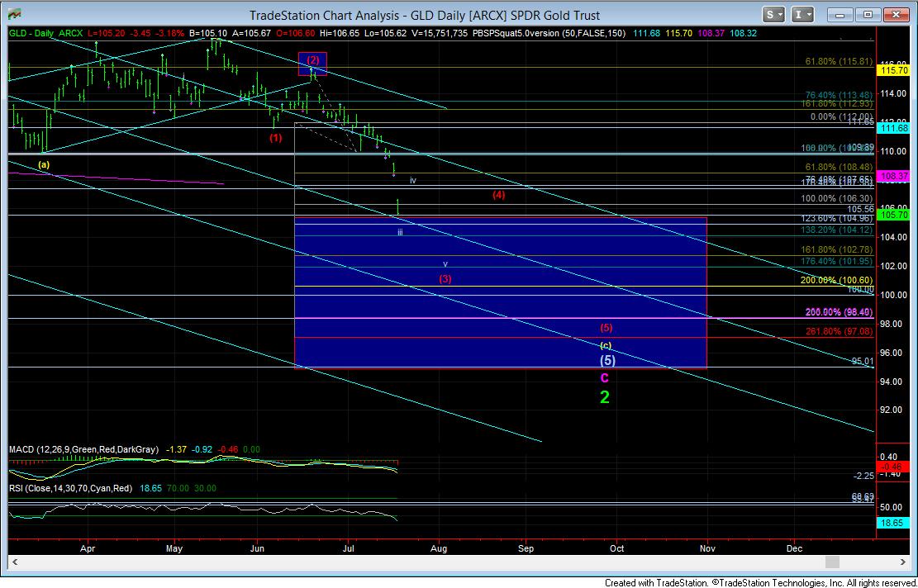Viewport: 918px width, 588px height.
Task: Maximize the Chart Analysis window
Action: click(x=868, y=15)
